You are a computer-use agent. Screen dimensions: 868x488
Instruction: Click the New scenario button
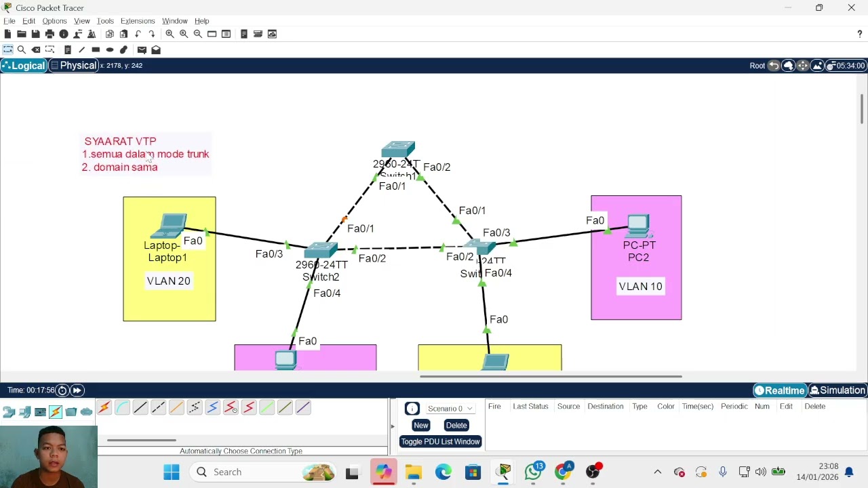tap(421, 426)
